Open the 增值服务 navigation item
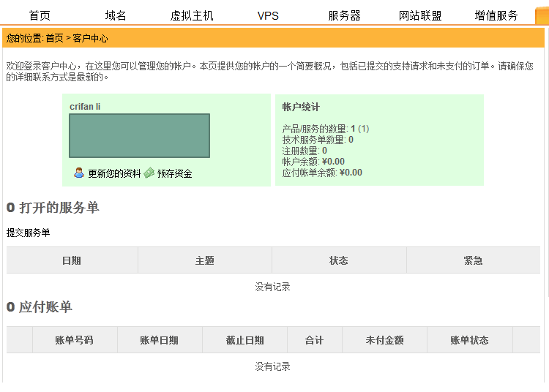 pyautogui.click(x=496, y=15)
